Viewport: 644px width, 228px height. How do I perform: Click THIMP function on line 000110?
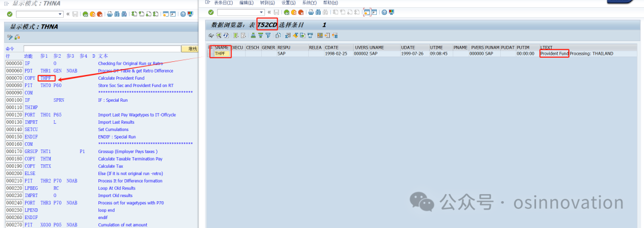point(31,107)
